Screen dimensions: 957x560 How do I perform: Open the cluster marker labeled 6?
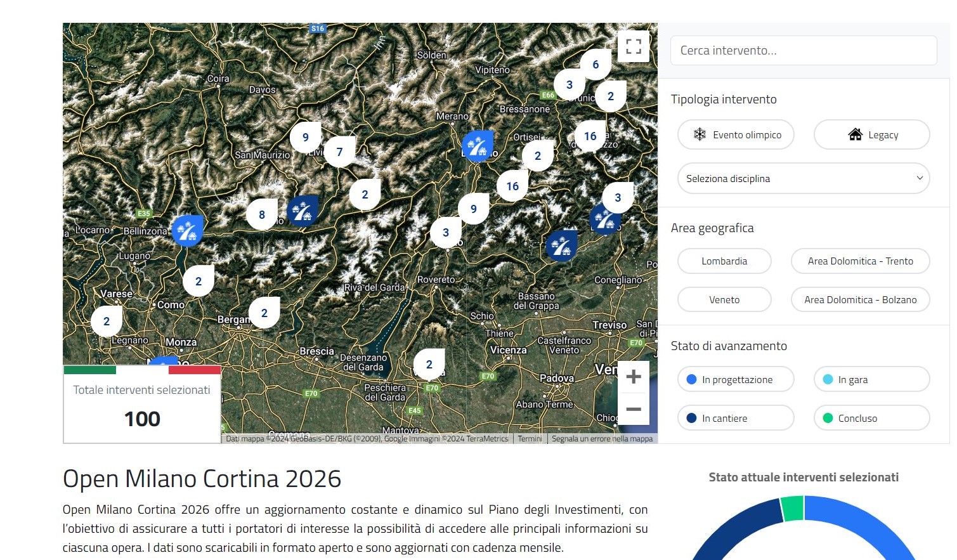tap(596, 64)
